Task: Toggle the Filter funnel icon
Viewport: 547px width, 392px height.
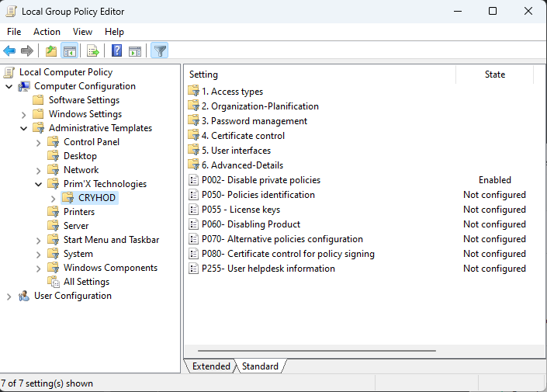Action: point(160,51)
